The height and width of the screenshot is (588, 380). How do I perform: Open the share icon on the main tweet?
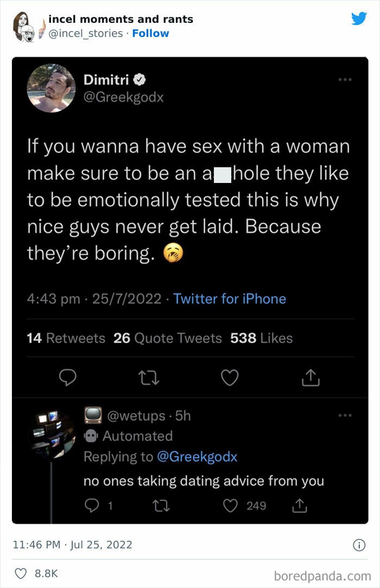310,377
